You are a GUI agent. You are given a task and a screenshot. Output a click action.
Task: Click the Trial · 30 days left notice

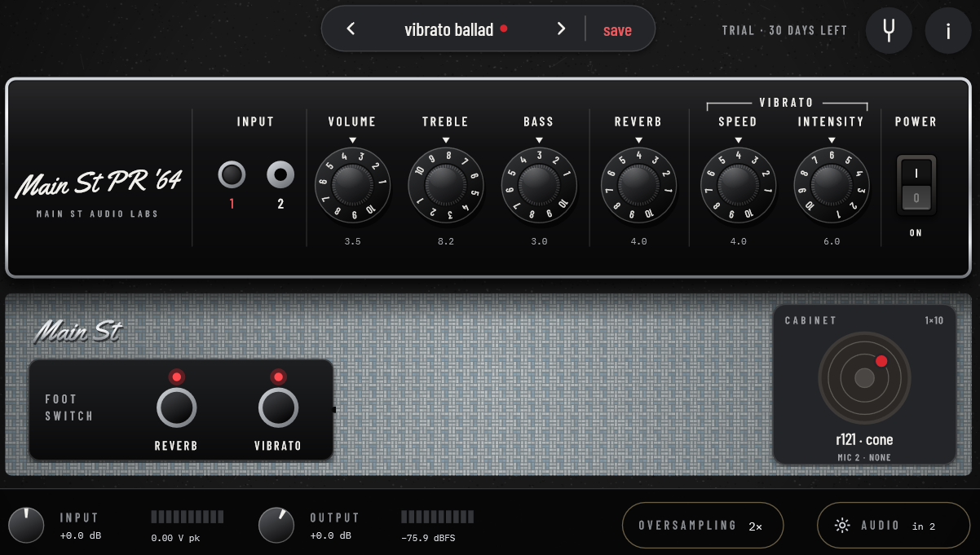(784, 31)
